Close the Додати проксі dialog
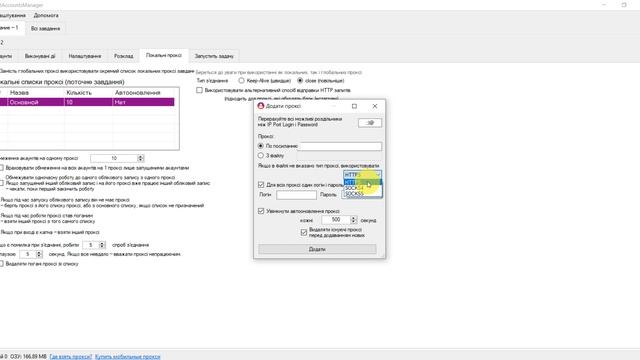This screenshot has width=640, height=360. tap(375, 106)
